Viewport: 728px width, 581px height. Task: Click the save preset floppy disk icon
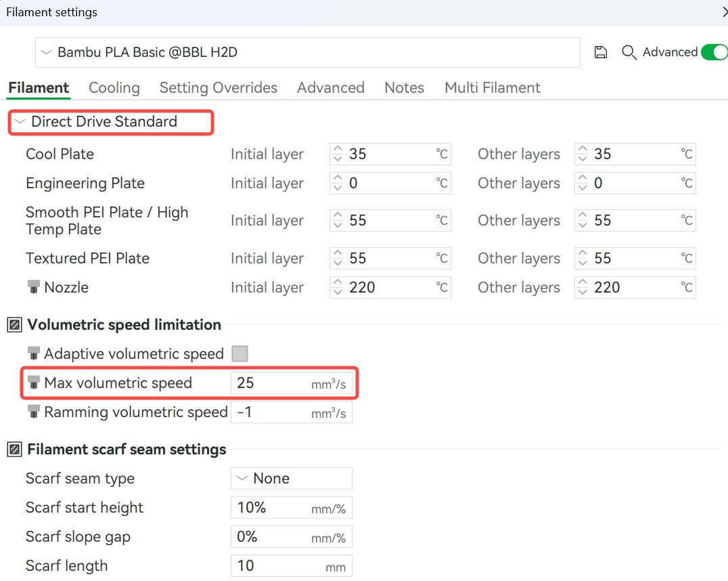click(600, 53)
